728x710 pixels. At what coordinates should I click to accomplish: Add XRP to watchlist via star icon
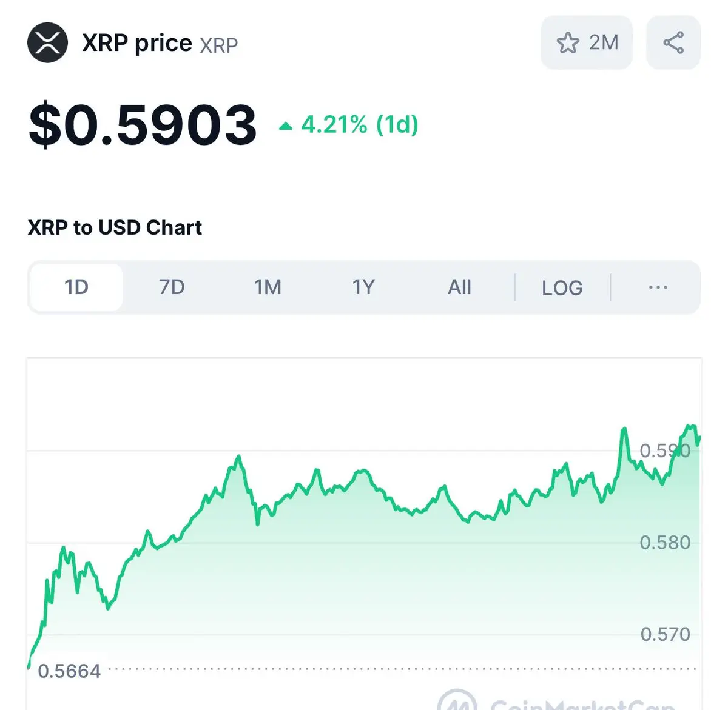pyautogui.click(x=568, y=43)
